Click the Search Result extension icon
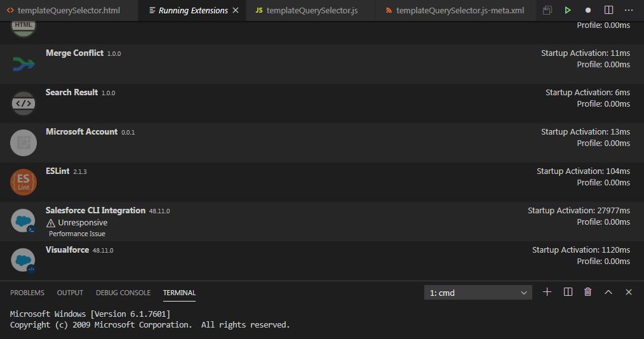The image size is (644, 339). tap(23, 103)
